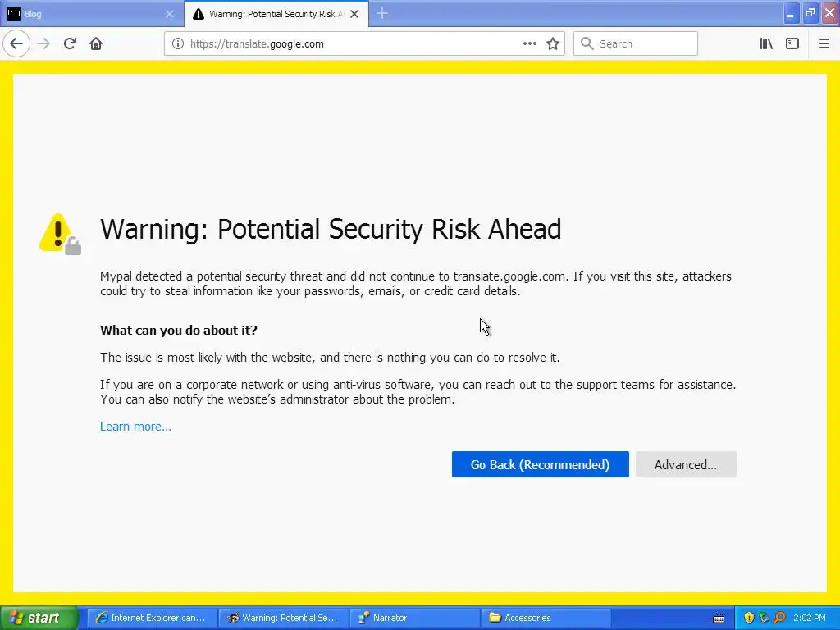
Task: Click the warning triangle lock icon
Action: pyautogui.click(x=60, y=234)
